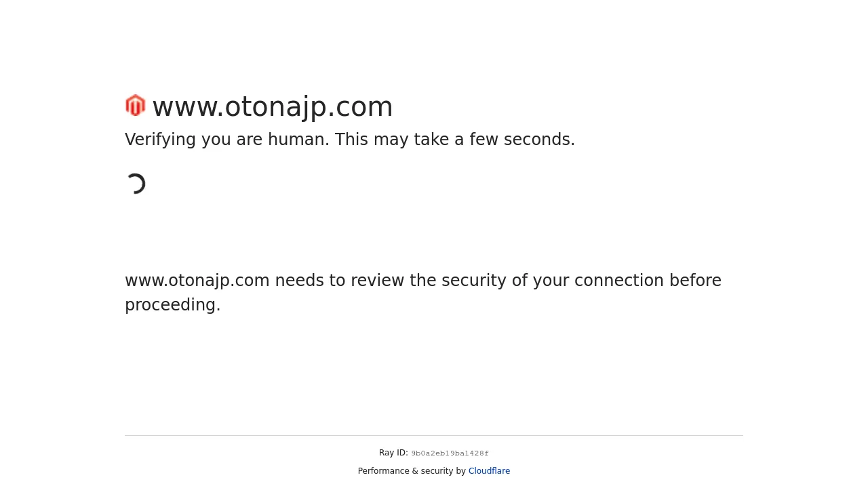Click 'This may take a few seconds.' sentence
This screenshot has width=868, height=488.
click(x=454, y=140)
